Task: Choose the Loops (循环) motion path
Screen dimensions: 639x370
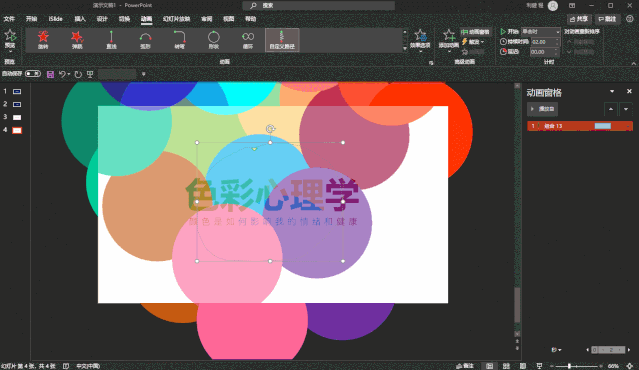Action: click(248, 40)
